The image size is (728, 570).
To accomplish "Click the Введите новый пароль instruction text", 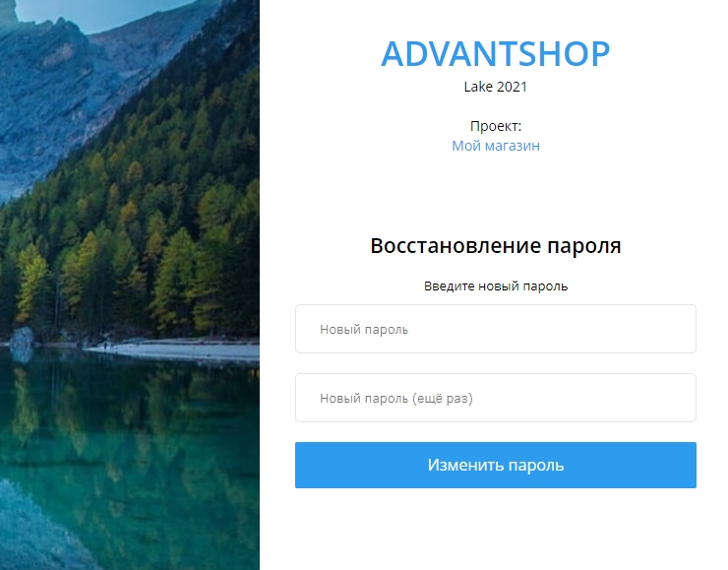I will [x=496, y=286].
